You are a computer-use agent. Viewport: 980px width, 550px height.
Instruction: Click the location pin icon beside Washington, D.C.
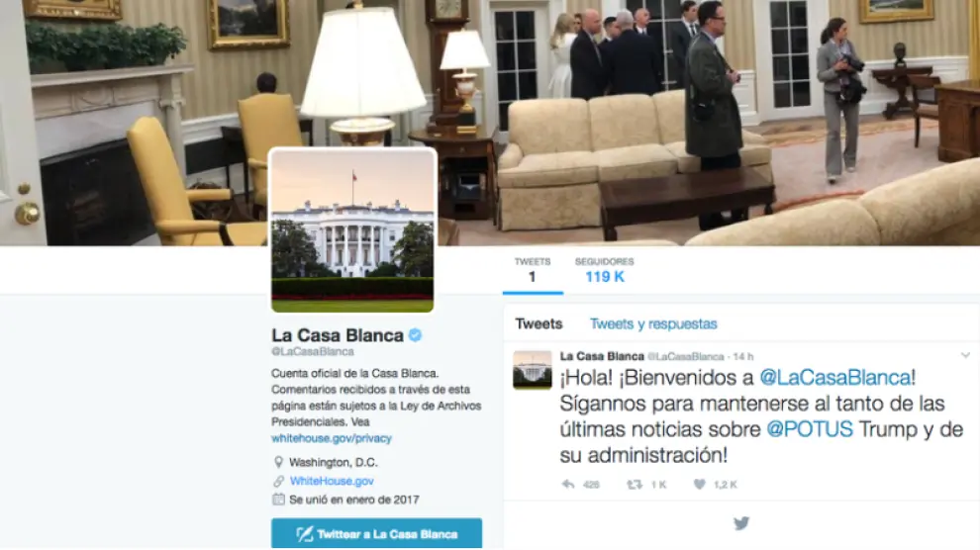(x=278, y=463)
